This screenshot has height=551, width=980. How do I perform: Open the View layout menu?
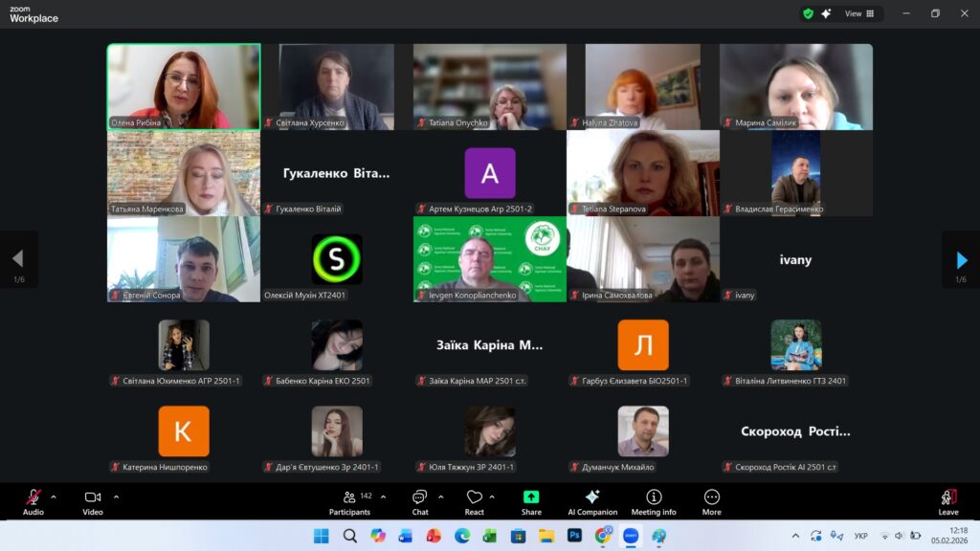[857, 13]
